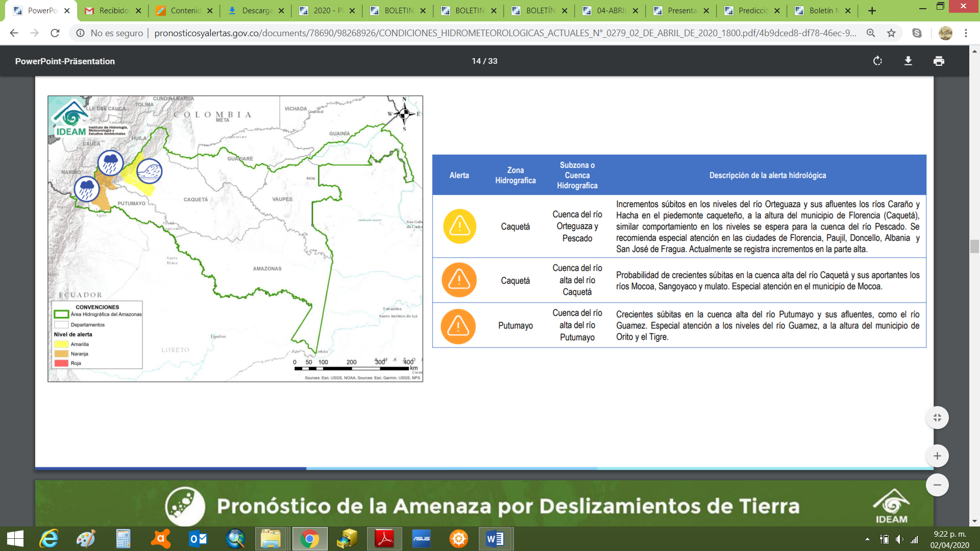Open Word from the taskbar
This screenshot has height=551, width=980.
click(495, 539)
